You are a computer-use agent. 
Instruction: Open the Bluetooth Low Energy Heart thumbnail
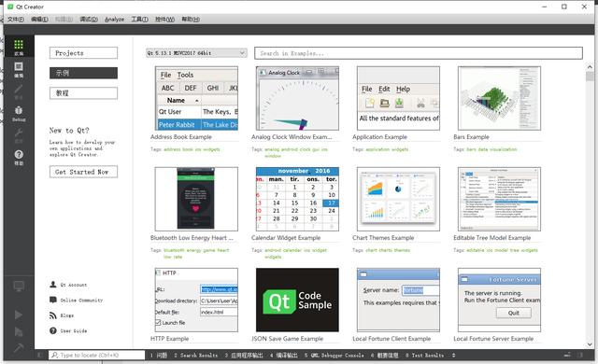pyautogui.click(x=196, y=199)
